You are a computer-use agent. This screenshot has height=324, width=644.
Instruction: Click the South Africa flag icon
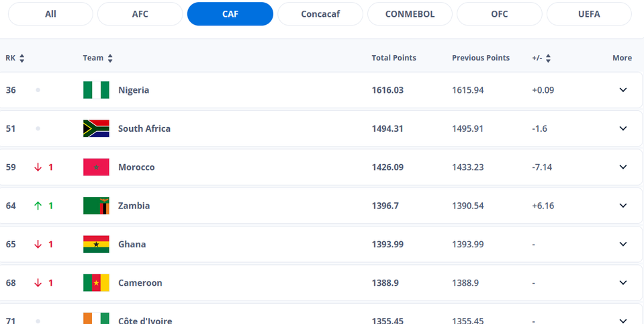(96, 128)
